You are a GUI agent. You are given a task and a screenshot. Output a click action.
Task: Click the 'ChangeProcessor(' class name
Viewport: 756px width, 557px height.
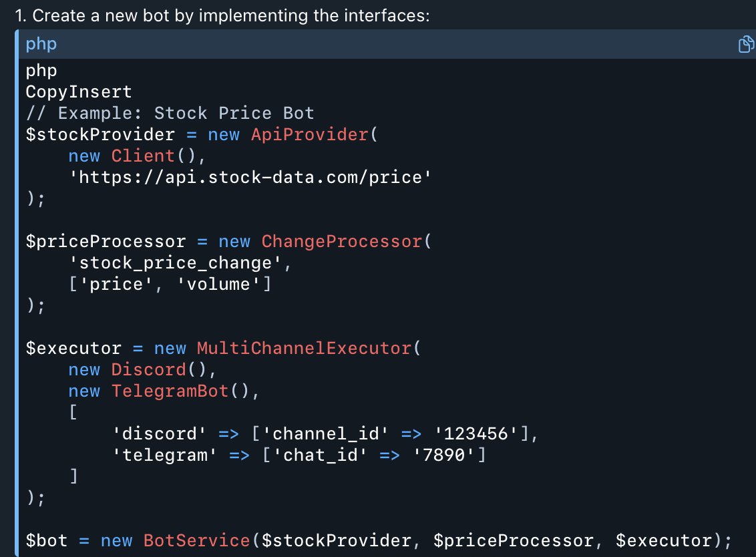coord(346,241)
